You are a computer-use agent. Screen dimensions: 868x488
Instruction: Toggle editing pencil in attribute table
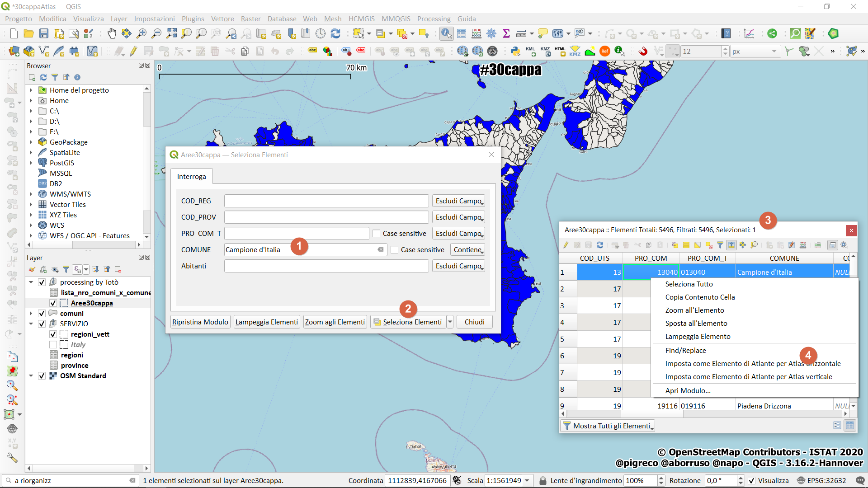tap(566, 245)
